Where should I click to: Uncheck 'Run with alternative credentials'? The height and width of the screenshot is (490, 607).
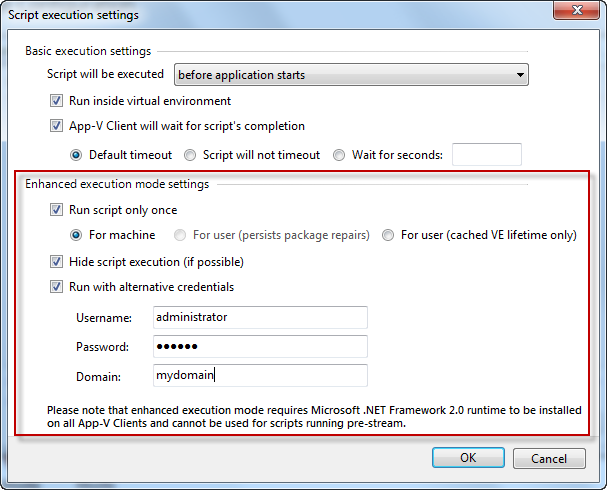coord(56,287)
